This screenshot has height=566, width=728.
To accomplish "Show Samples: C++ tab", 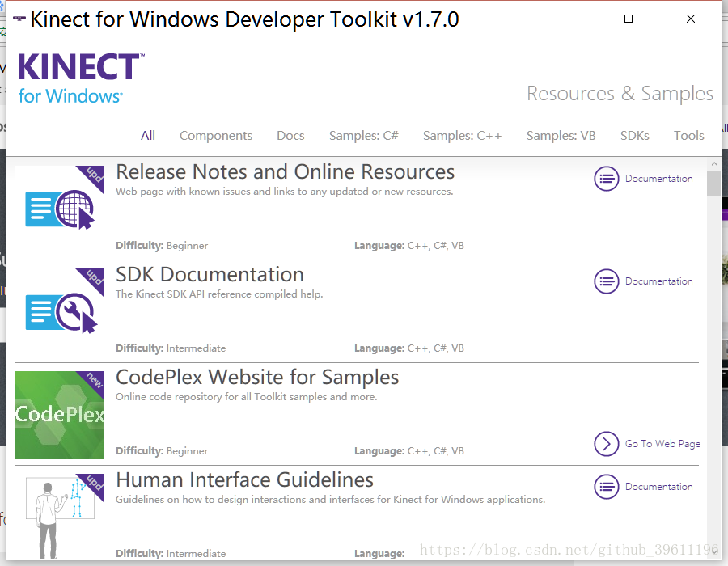I will point(462,136).
